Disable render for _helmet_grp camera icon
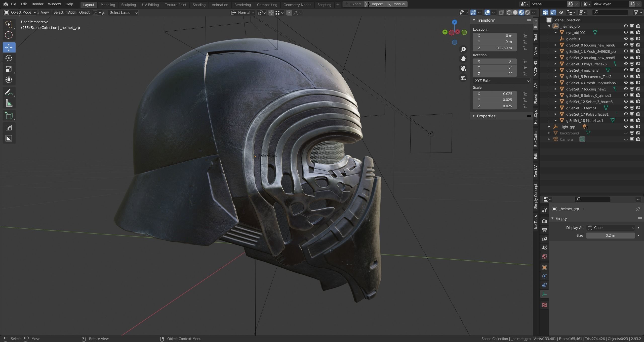The image size is (644, 342). pos(638,26)
